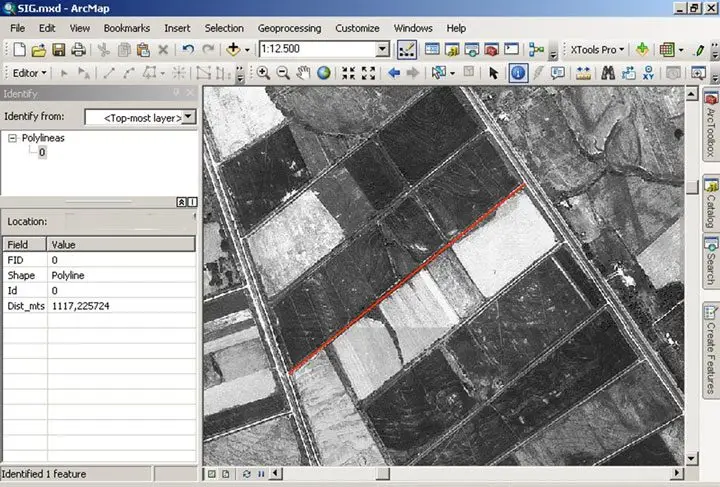Activate the Pan hand tool
Viewport: 720px width, 487px height.
click(304, 73)
